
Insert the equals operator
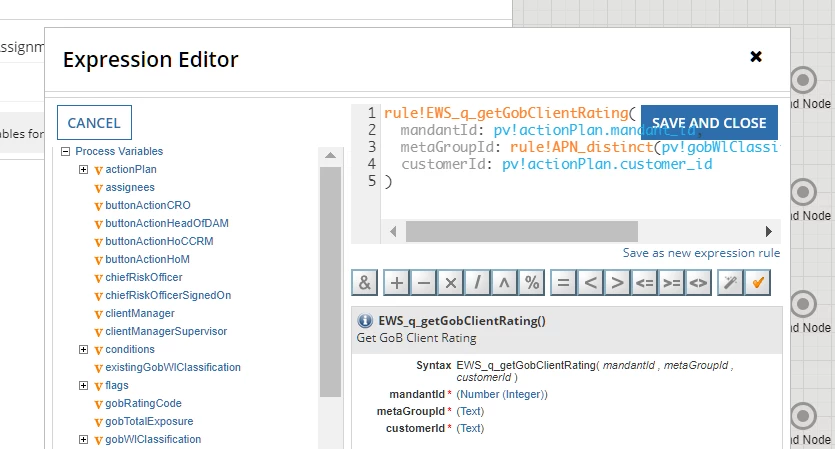(x=563, y=282)
